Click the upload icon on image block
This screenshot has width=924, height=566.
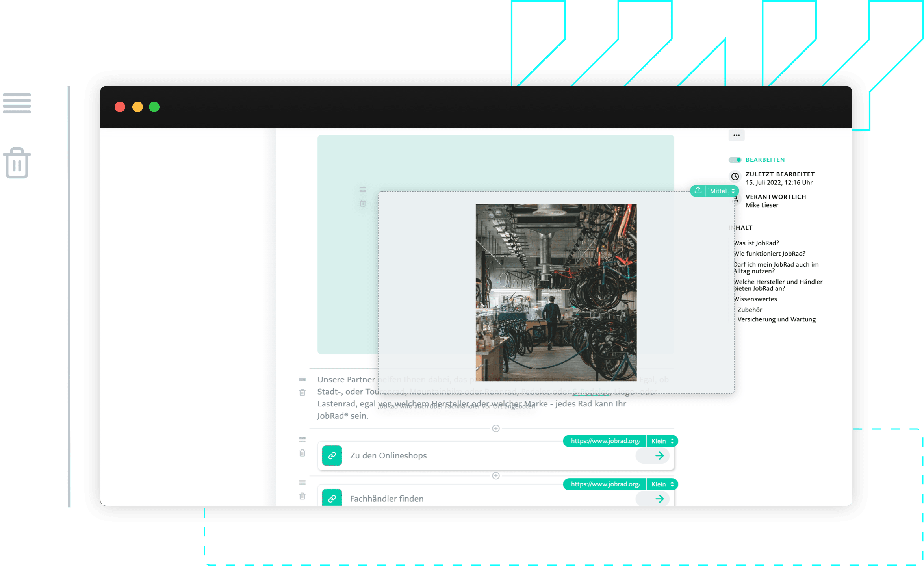point(698,191)
